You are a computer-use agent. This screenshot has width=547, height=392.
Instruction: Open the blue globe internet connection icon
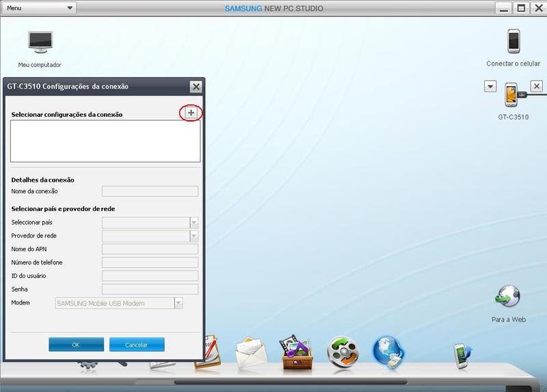388,352
